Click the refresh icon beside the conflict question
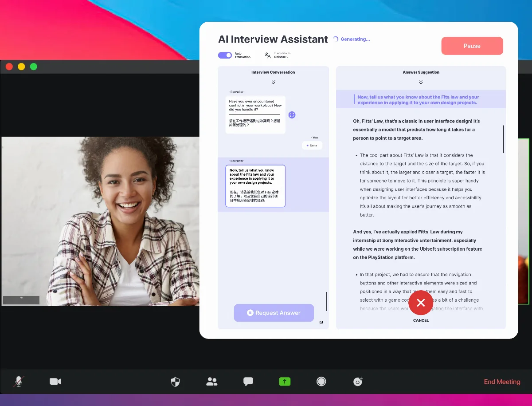 coord(292,115)
